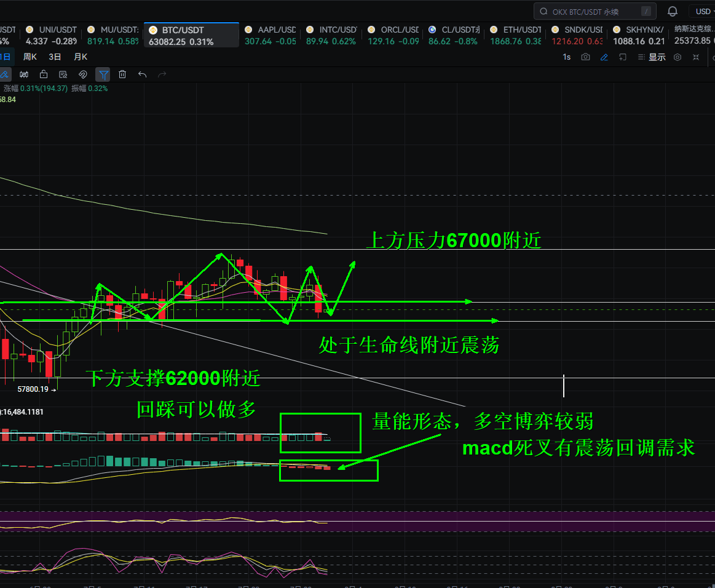This screenshot has height=588, width=715.
Task: Select the 上方压力67000附近 annotation text
Action: pos(454,240)
